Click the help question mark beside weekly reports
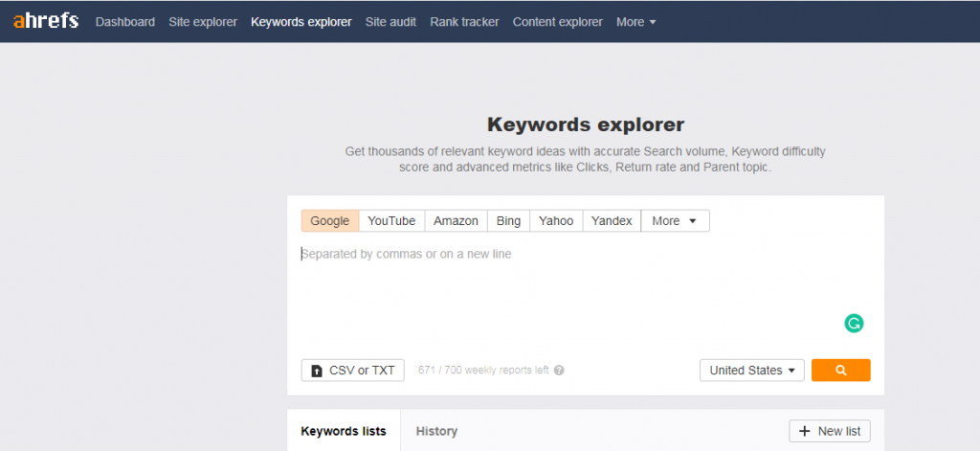 pyautogui.click(x=559, y=371)
